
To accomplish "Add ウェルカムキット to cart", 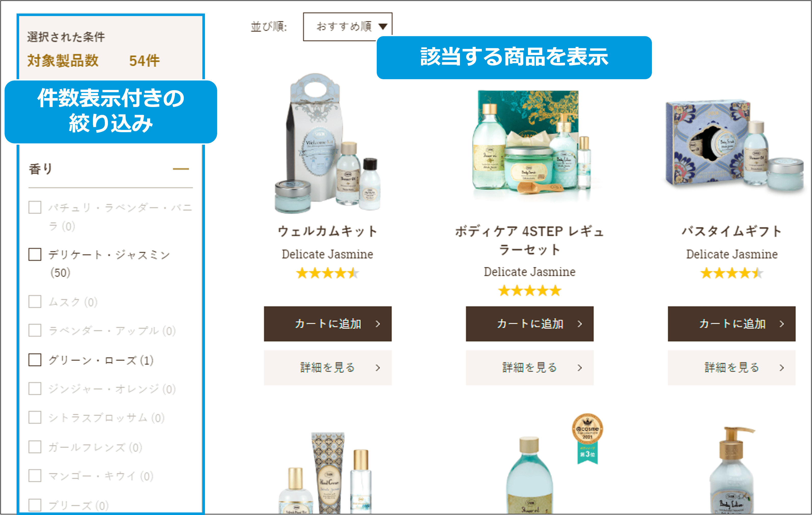I will tap(327, 324).
